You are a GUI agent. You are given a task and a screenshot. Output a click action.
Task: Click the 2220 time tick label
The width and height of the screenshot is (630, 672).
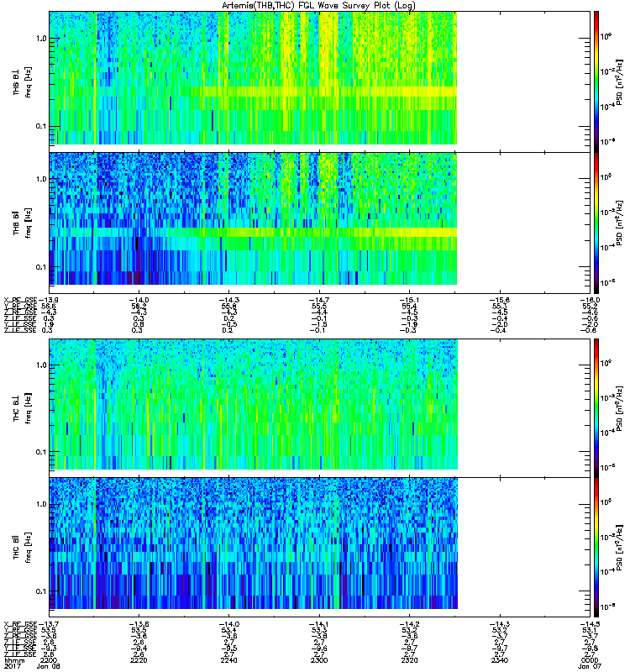tap(139, 660)
